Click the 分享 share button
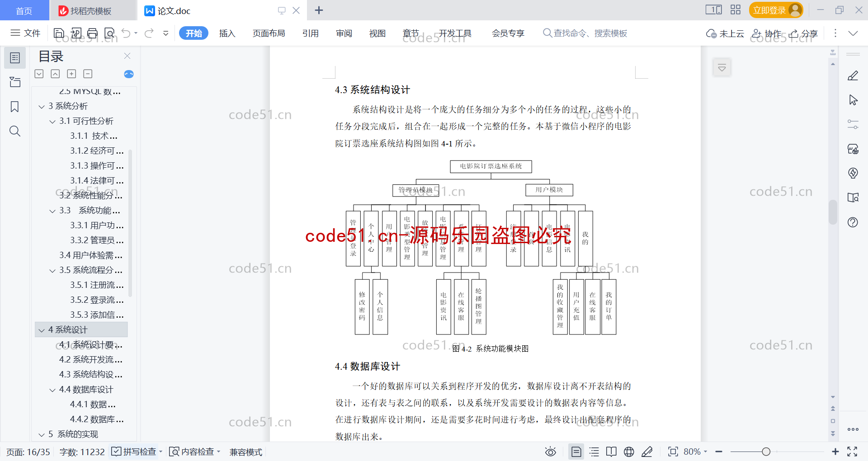This screenshot has width=868, height=461. pos(804,33)
